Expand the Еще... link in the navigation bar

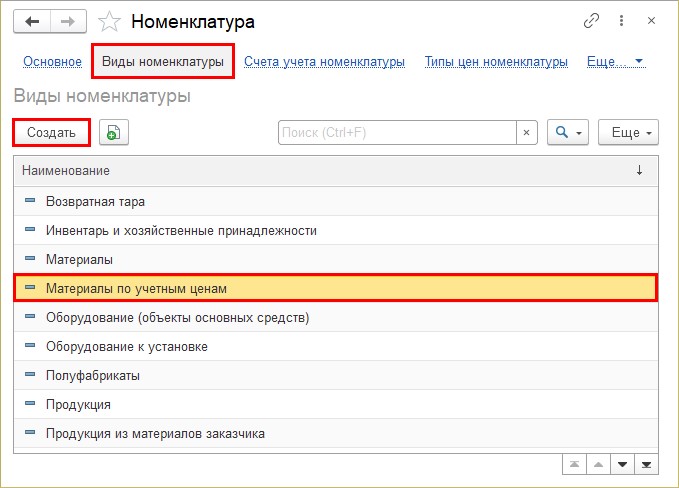[x=615, y=61]
